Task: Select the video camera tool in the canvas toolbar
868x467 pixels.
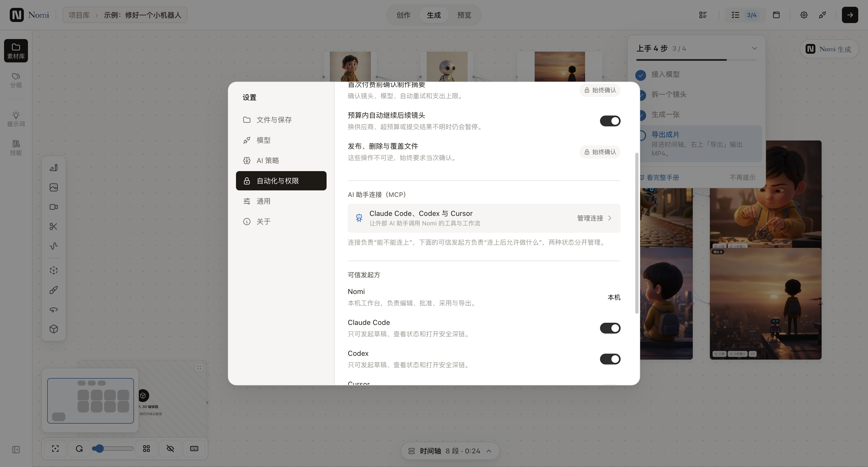Action: tap(54, 207)
